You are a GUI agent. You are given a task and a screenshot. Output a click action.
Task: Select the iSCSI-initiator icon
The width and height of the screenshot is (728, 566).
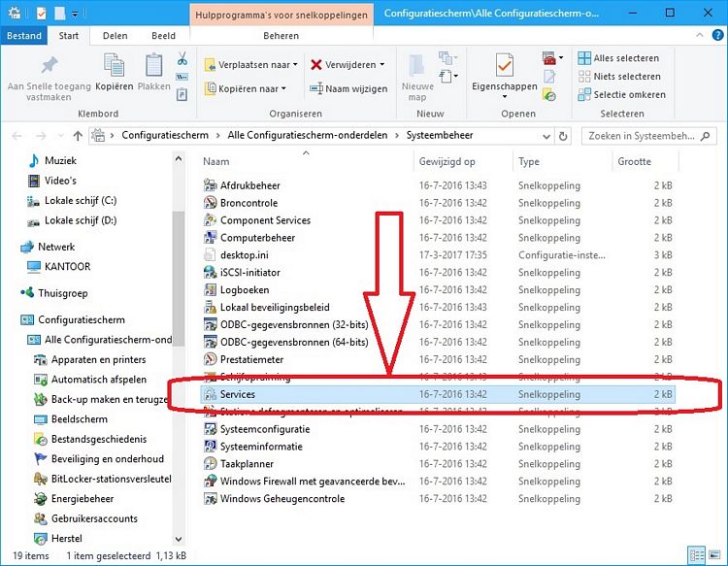(x=210, y=272)
